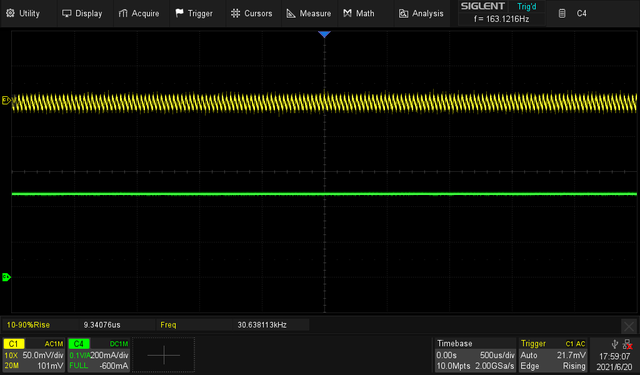The width and height of the screenshot is (640, 375).
Task: Open the Trigger flag menu
Action: 194,13
